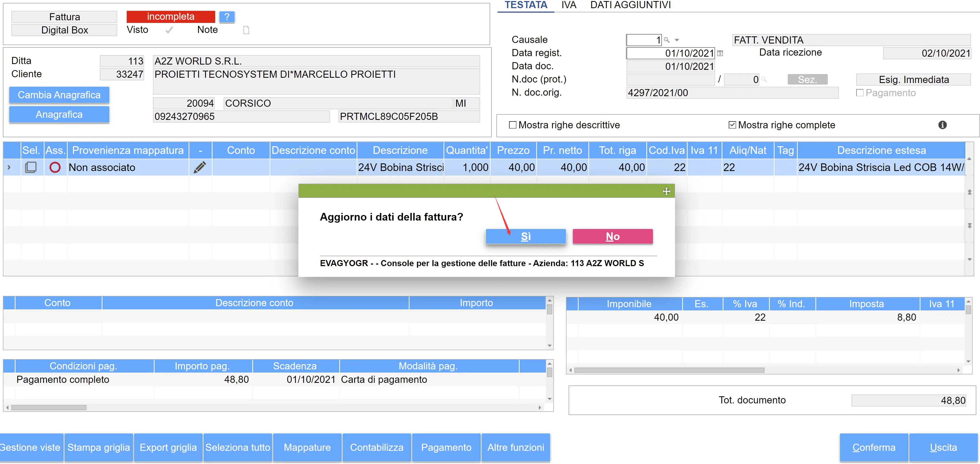Open the Altre funzioni menu button
The height and width of the screenshot is (464, 980).
pos(515,447)
